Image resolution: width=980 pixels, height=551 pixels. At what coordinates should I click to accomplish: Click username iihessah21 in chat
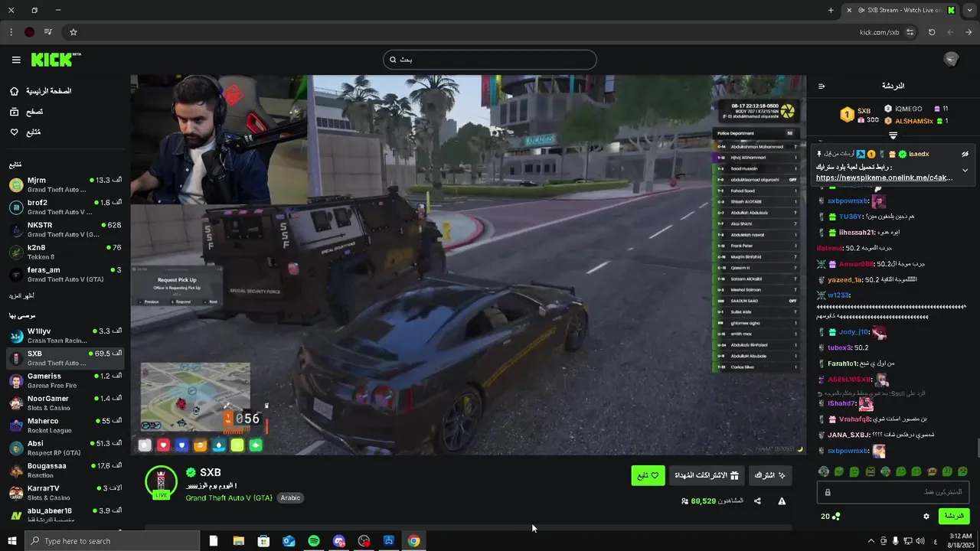(856, 232)
